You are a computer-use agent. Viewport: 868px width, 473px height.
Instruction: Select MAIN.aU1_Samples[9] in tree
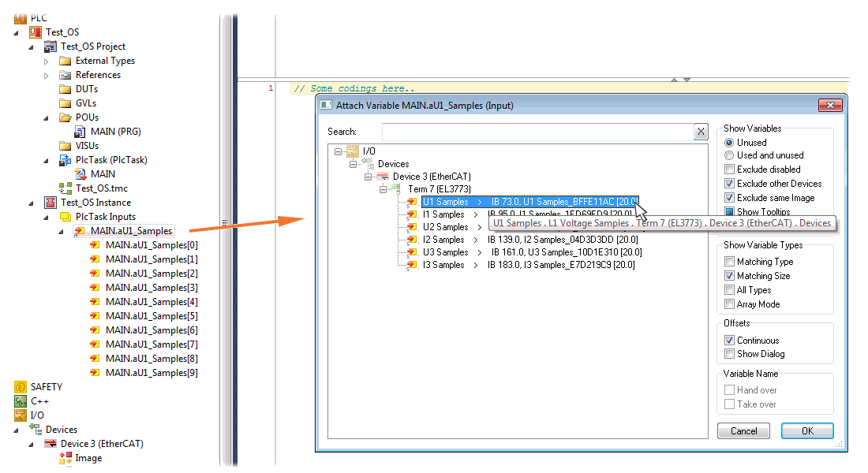(152, 373)
